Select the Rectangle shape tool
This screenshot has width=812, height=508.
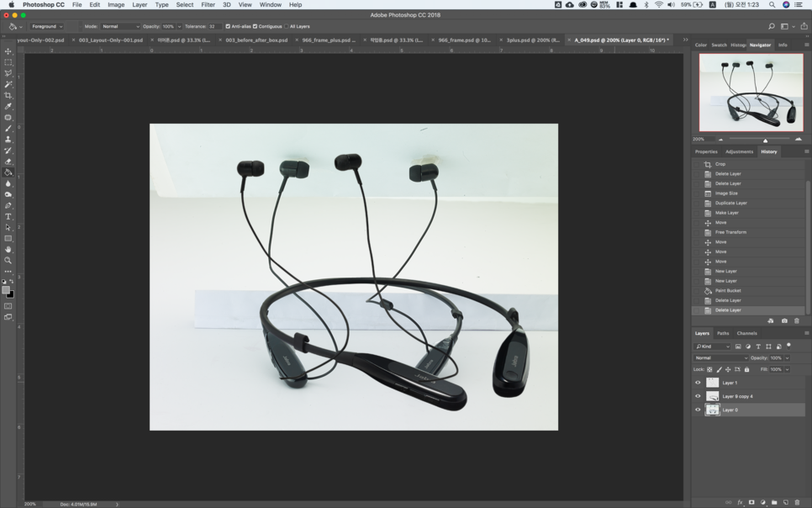click(8, 239)
